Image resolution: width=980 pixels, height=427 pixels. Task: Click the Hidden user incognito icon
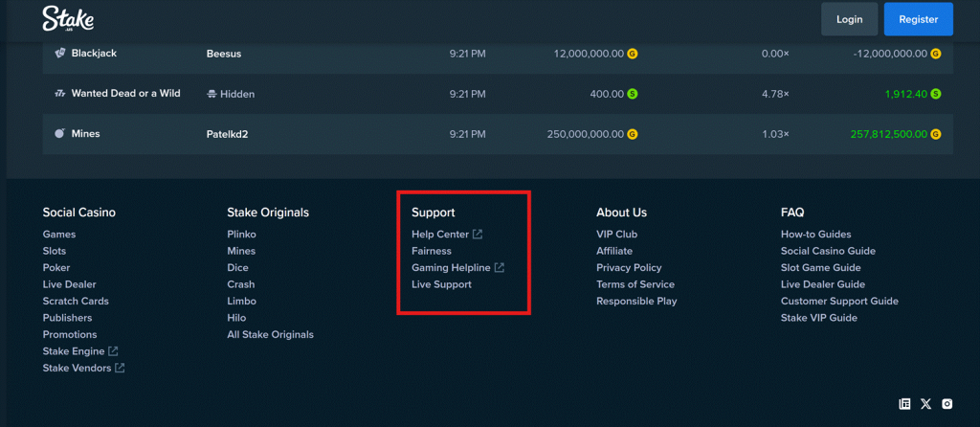click(x=212, y=94)
